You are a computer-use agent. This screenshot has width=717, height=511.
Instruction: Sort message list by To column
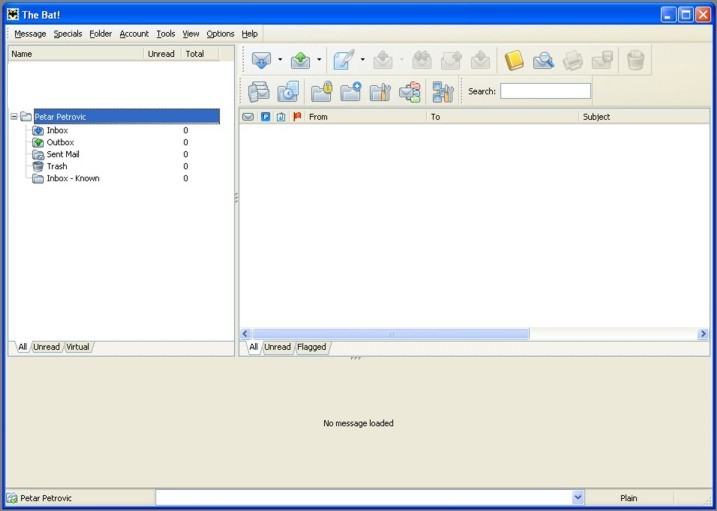[x=502, y=117]
